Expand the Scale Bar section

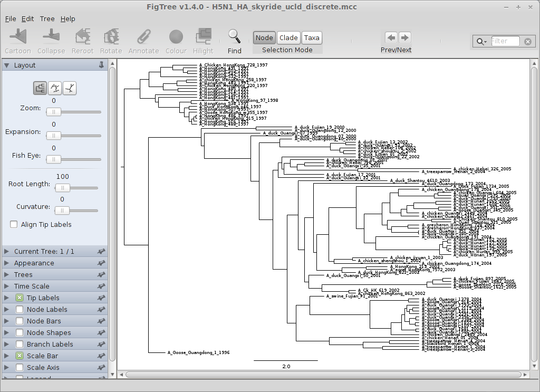click(6, 356)
